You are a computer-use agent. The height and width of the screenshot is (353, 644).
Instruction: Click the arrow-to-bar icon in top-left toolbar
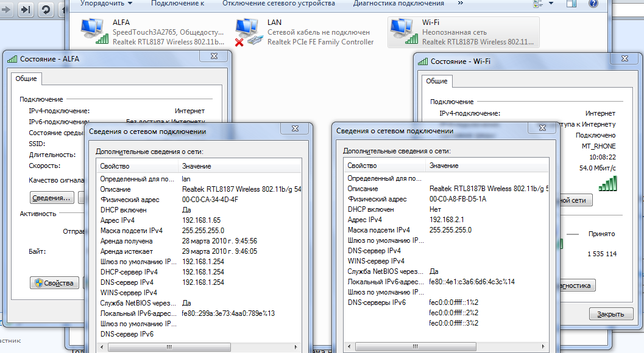26,9
